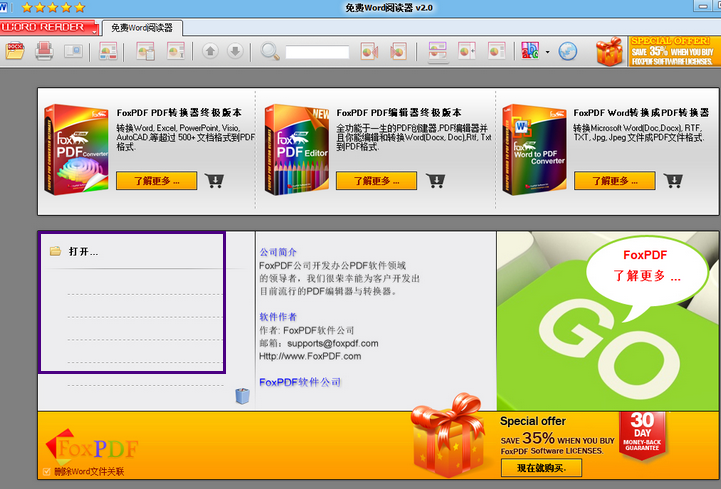The height and width of the screenshot is (489, 721).
Task: Click 打开... to open a document
Action: tap(83, 252)
